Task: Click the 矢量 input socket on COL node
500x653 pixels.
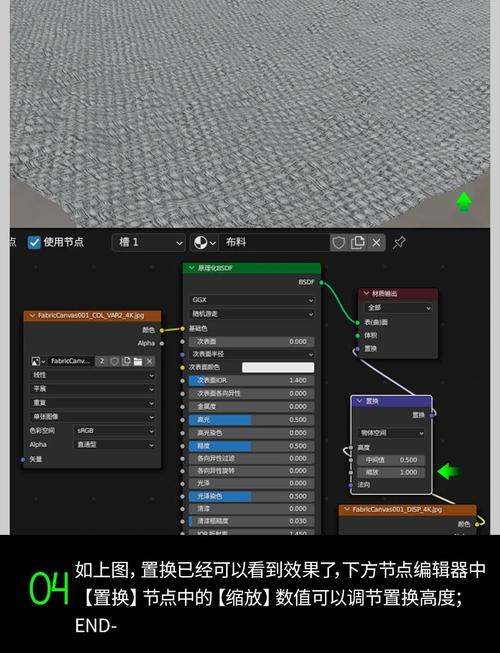Action: (23, 459)
